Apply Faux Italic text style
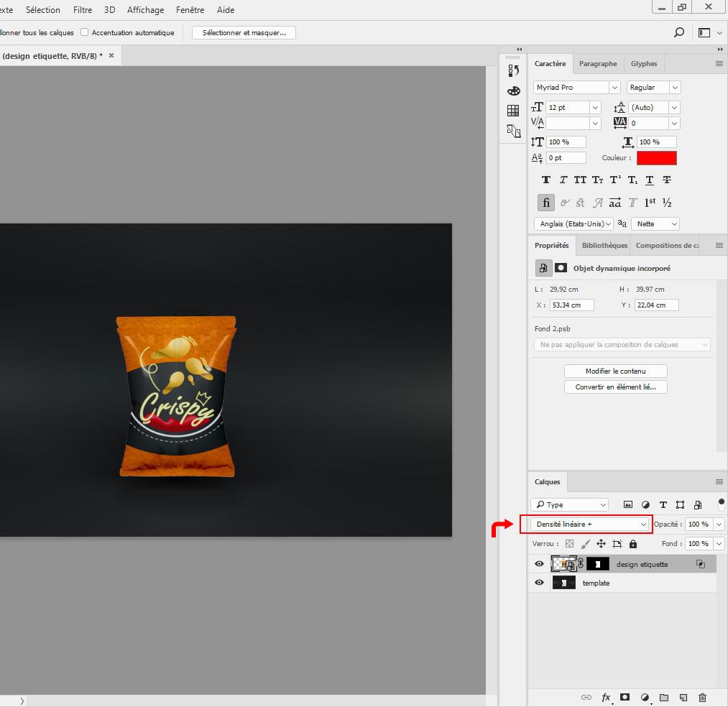This screenshot has width=728, height=707. 563,180
